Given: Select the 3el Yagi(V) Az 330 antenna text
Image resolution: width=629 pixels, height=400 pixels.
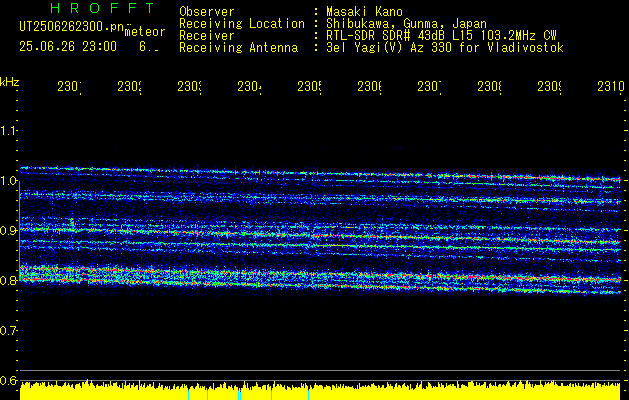Looking at the screenshot, I should (x=445, y=48).
